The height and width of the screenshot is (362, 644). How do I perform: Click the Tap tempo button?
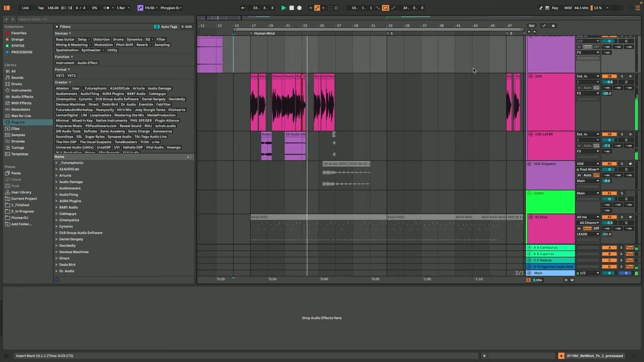(41, 8)
